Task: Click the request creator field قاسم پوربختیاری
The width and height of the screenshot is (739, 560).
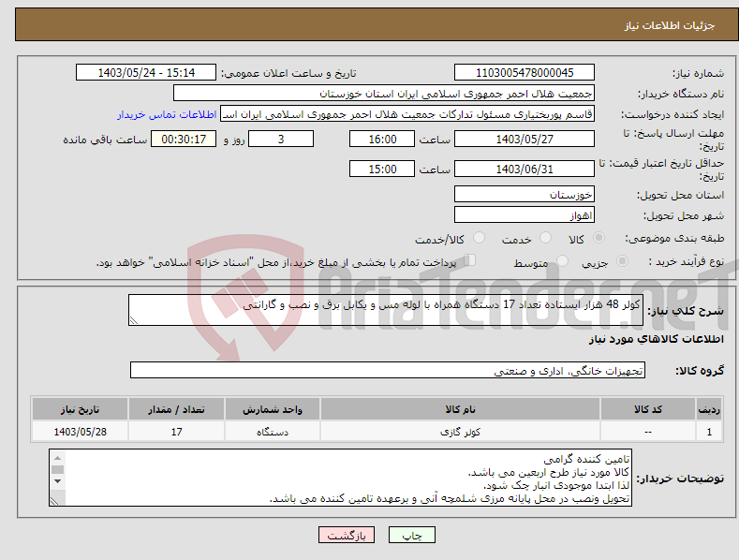Action: [x=407, y=114]
